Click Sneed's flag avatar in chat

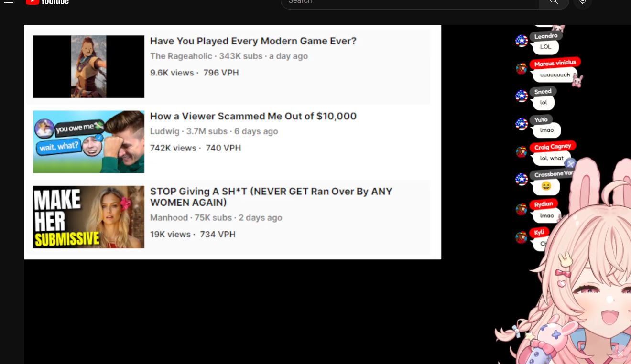(x=522, y=96)
